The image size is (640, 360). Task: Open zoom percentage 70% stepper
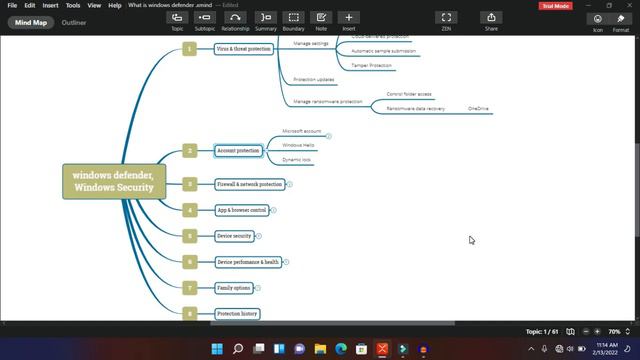pos(627,331)
